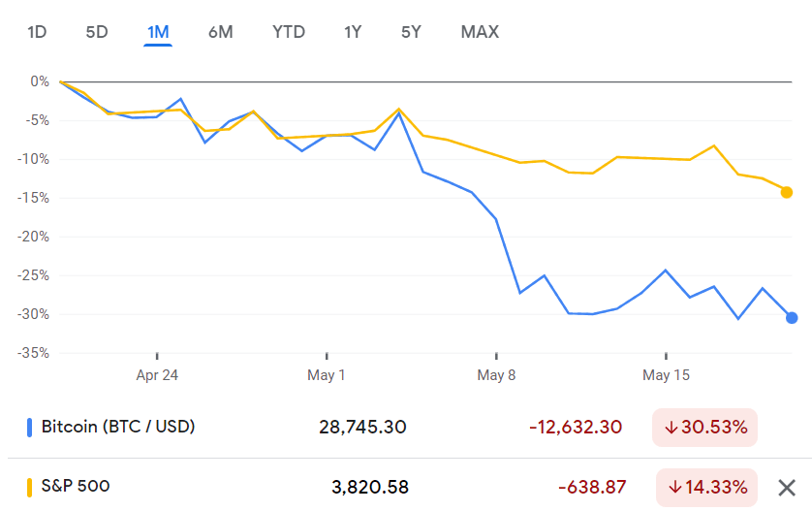
Task: Click Bitcoin's 30.53% down badge
Action: 704,428
